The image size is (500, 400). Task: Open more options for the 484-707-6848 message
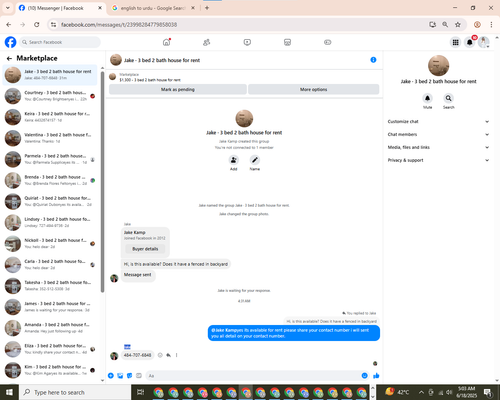click(x=177, y=355)
